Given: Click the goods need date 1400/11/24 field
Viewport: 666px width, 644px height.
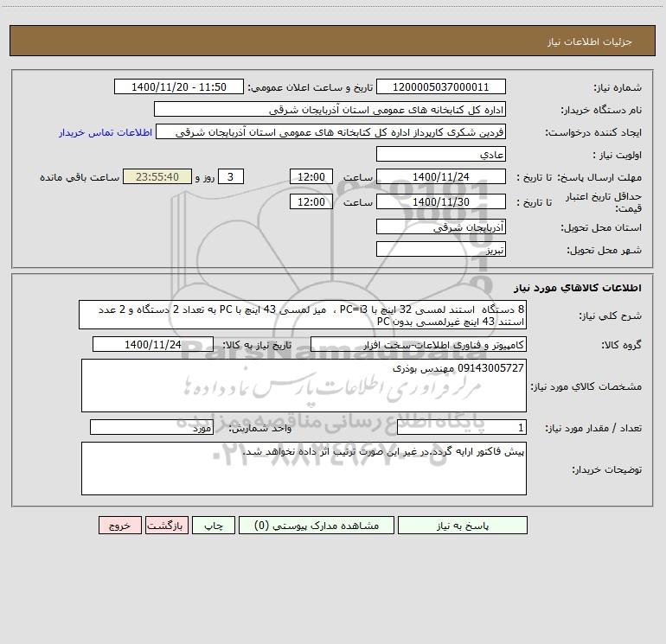Looking at the screenshot, I should coord(153,344).
